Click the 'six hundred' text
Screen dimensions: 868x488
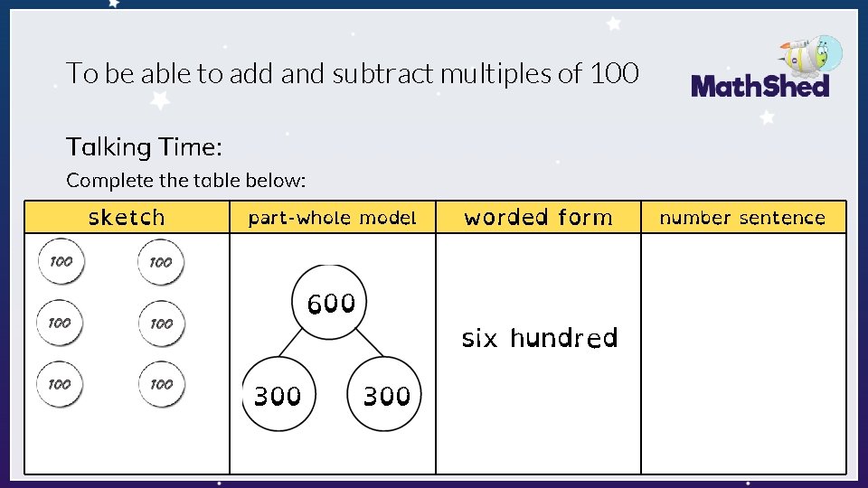click(540, 338)
